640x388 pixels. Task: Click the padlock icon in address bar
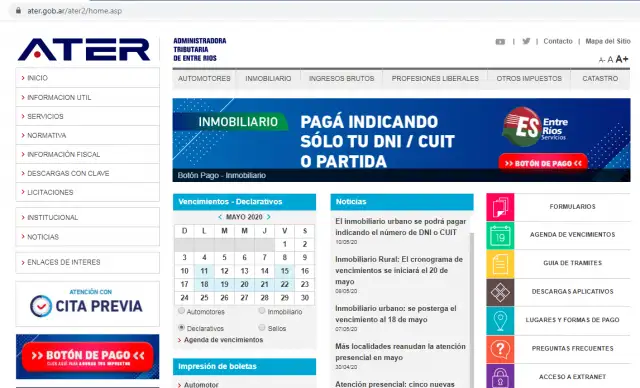18,11
